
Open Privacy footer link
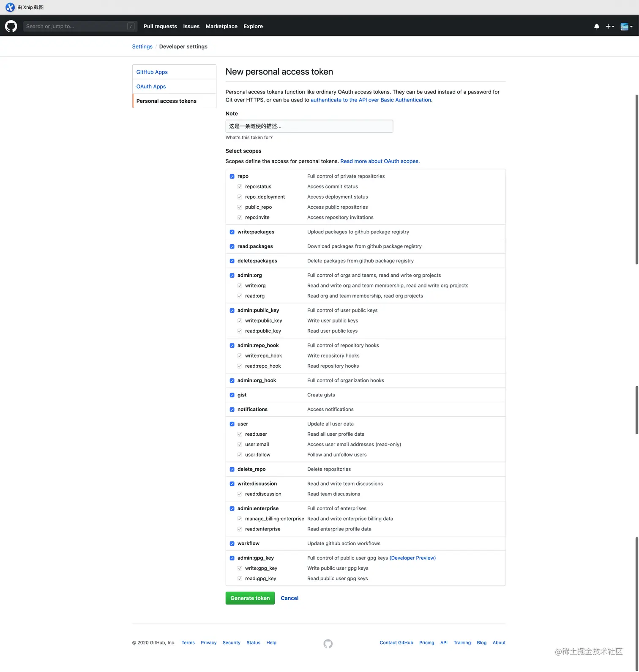click(208, 642)
